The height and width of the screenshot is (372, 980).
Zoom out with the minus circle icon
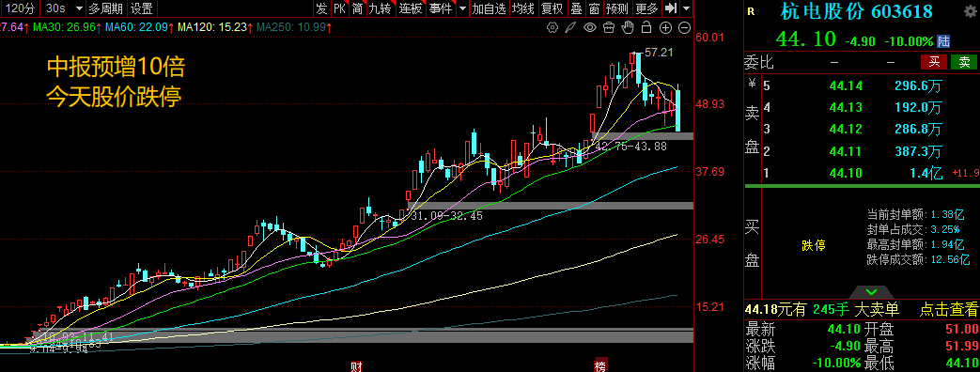click(684, 27)
